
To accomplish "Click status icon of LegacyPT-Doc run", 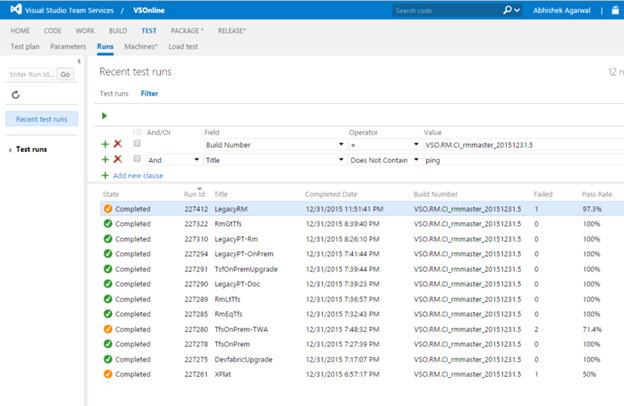I will click(108, 284).
